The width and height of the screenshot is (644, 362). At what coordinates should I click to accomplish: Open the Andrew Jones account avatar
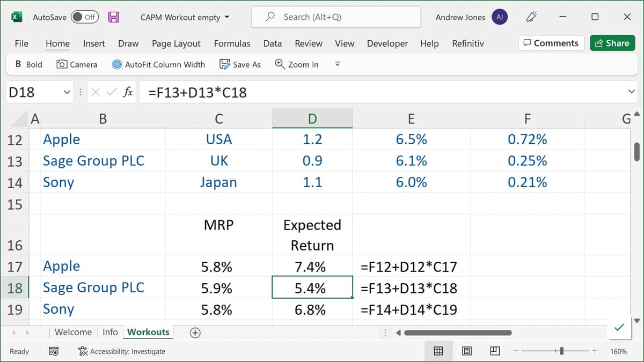(500, 17)
